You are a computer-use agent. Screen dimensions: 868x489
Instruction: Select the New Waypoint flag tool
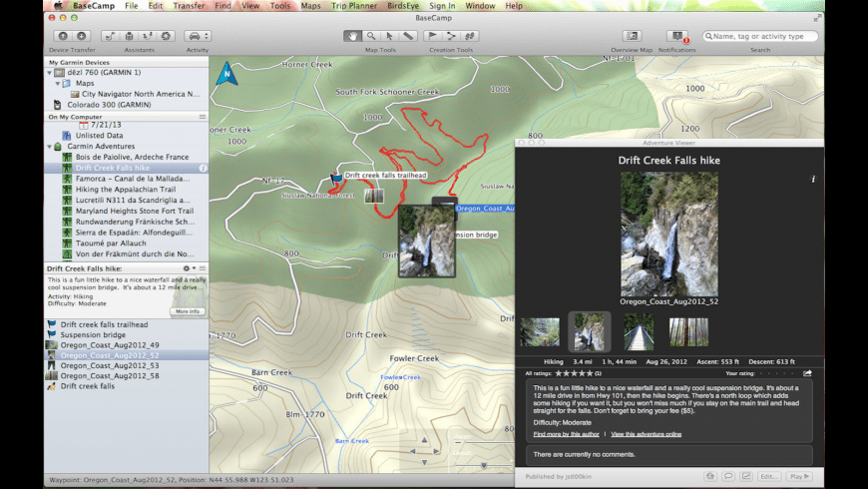click(432, 36)
